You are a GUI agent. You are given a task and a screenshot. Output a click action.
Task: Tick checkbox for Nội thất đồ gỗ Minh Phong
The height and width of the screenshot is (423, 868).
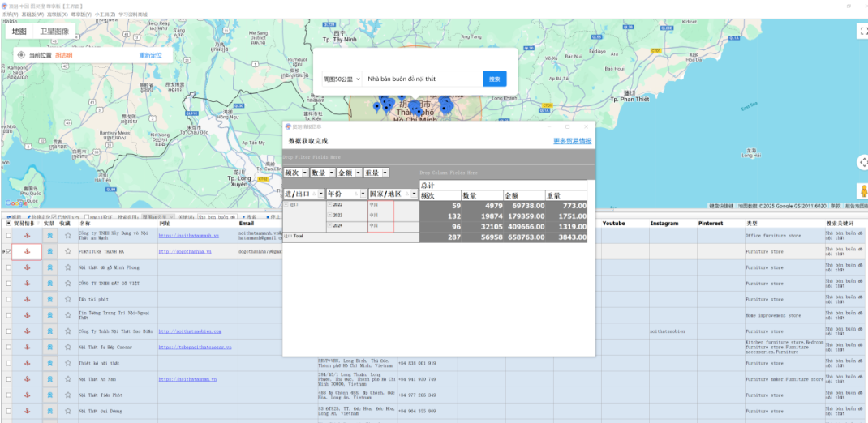[9, 267]
